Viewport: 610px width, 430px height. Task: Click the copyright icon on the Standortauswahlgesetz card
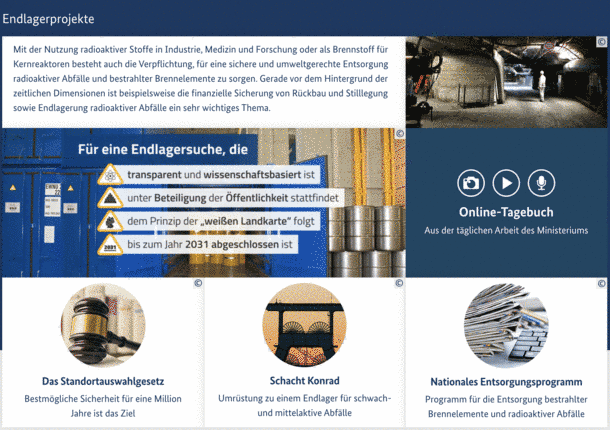click(x=198, y=283)
